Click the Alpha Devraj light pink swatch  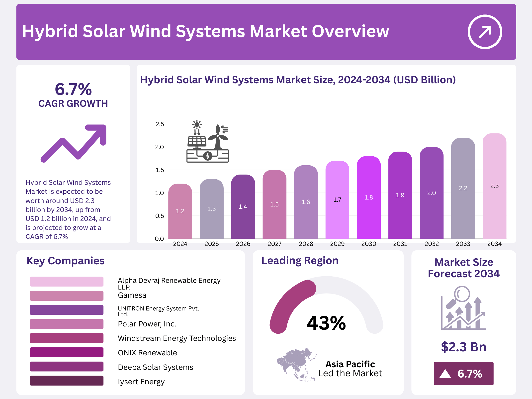coord(67,282)
